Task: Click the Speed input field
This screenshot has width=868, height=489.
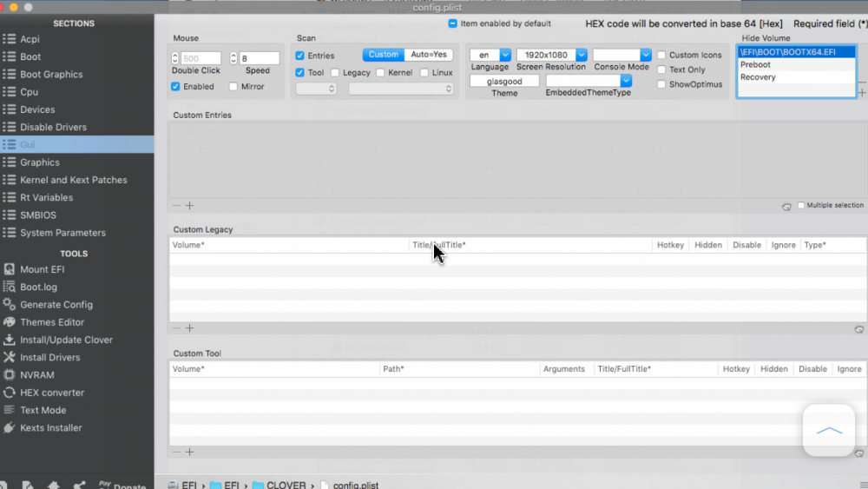Action: 259,58
